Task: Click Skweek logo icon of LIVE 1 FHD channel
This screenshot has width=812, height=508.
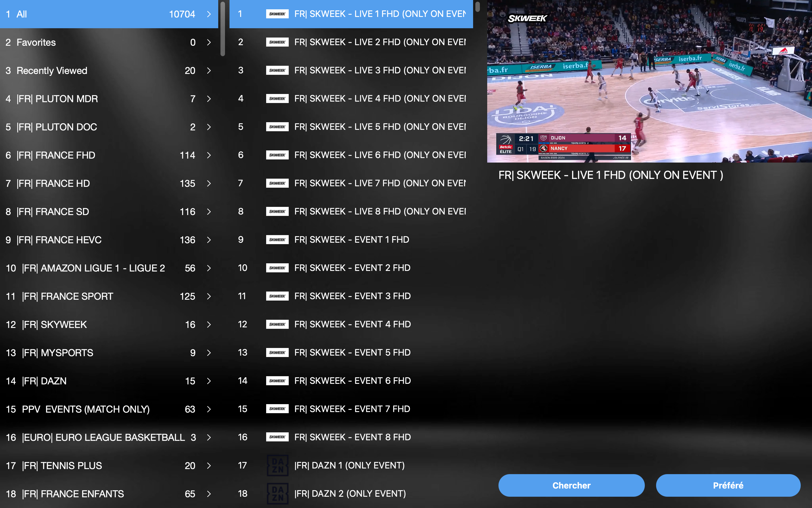Action: (x=277, y=14)
